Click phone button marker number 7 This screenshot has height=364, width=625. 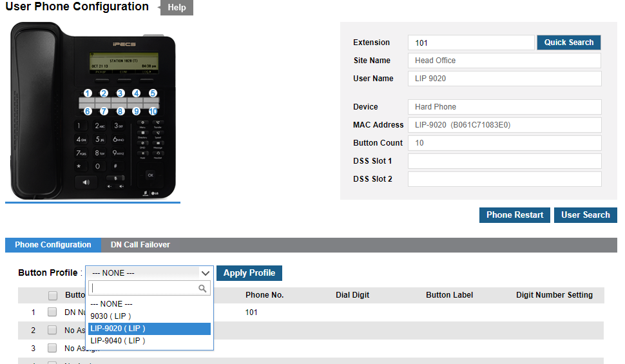click(104, 111)
